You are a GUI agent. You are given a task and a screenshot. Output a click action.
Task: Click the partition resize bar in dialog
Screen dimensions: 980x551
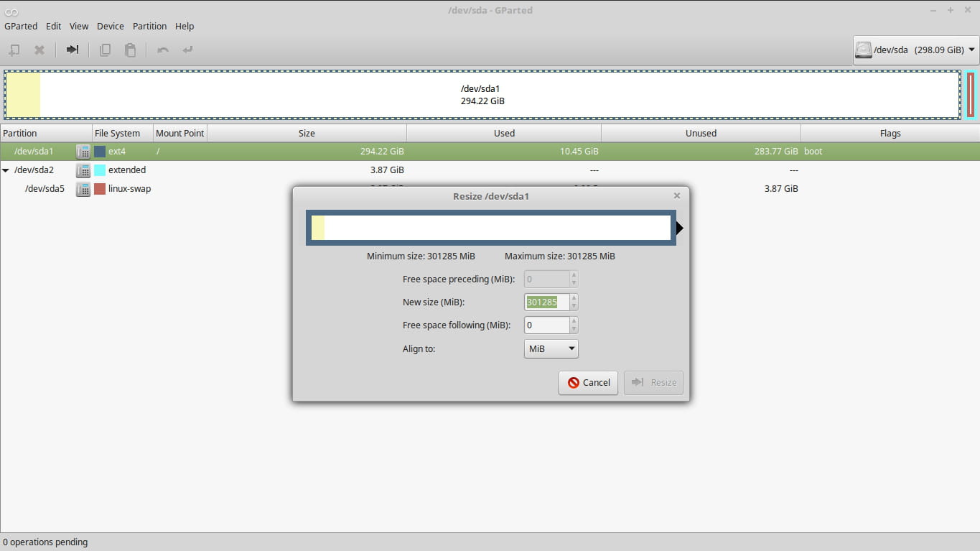491,228
